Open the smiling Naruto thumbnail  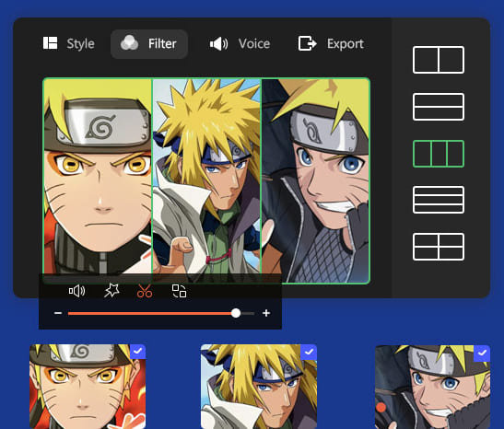[433, 387]
